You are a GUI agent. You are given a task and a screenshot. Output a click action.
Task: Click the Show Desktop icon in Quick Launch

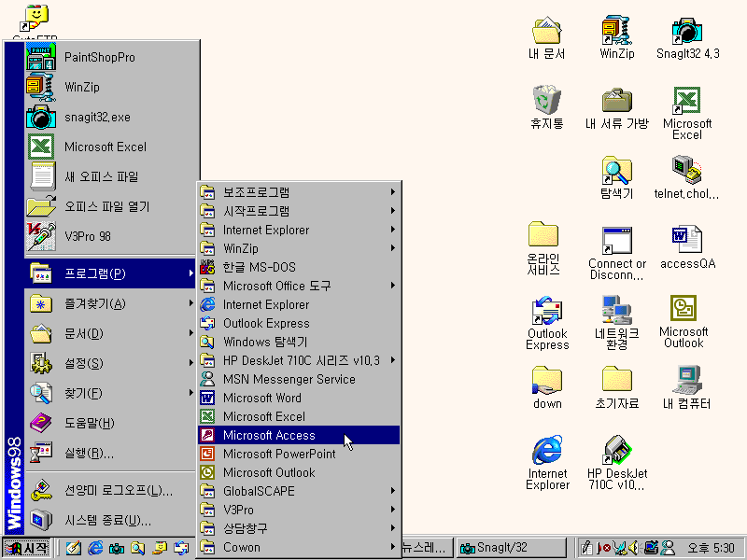(74, 548)
